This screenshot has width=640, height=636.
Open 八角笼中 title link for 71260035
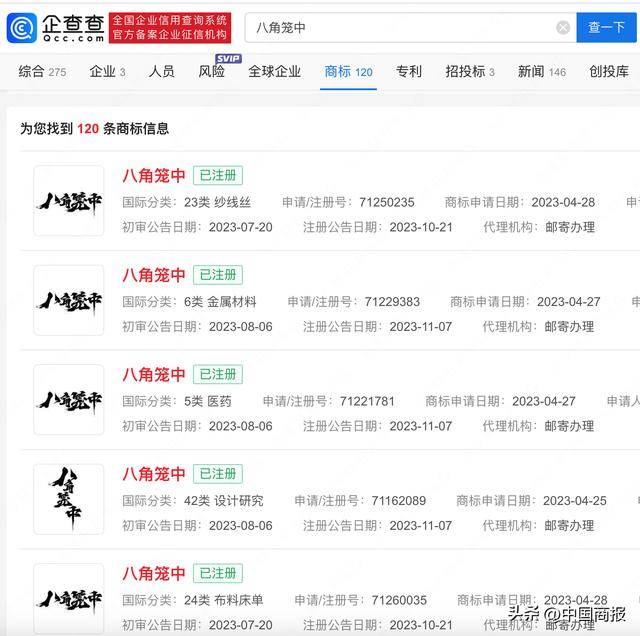[x=154, y=574]
